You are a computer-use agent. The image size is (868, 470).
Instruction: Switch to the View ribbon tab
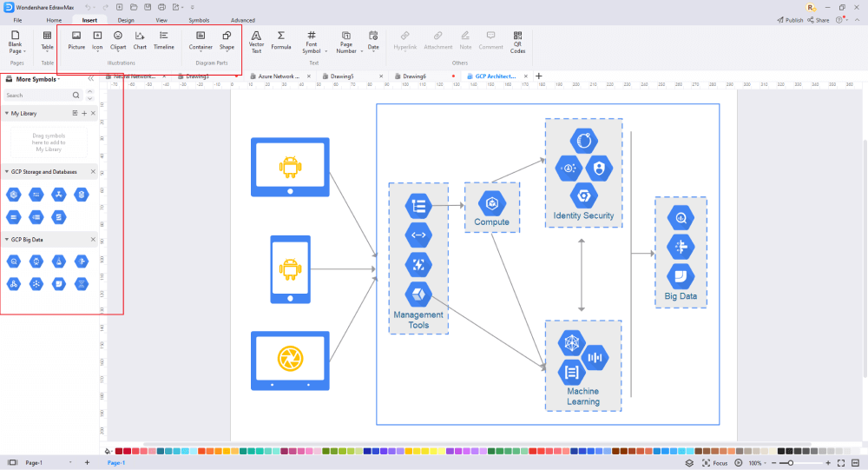pyautogui.click(x=161, y=20)
